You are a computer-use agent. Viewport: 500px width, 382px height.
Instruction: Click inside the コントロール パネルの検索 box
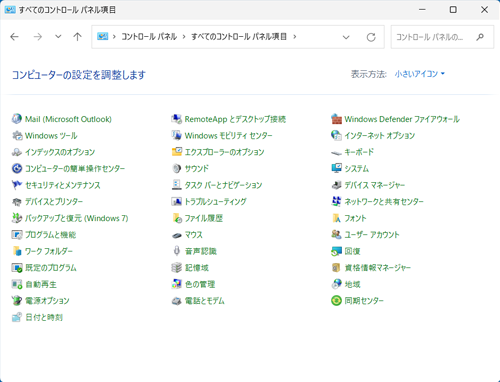tap(442, 37)
